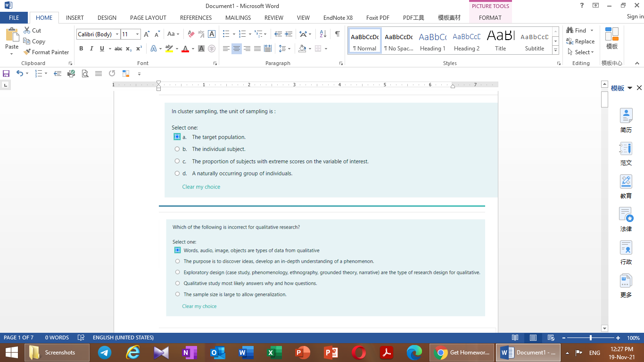644x362 pixels.
Task: Expand the Calibri font name dropdown
Action: [117, 34]
